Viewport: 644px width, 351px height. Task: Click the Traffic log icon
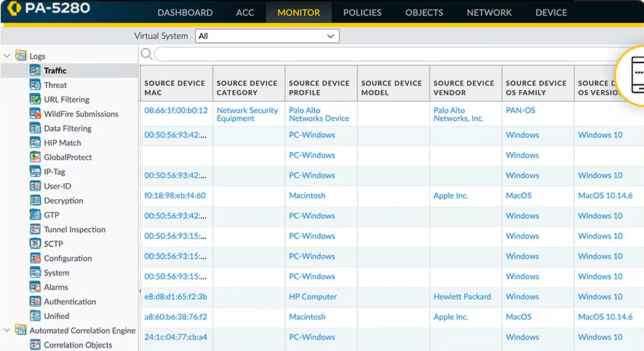click(36, 70)
